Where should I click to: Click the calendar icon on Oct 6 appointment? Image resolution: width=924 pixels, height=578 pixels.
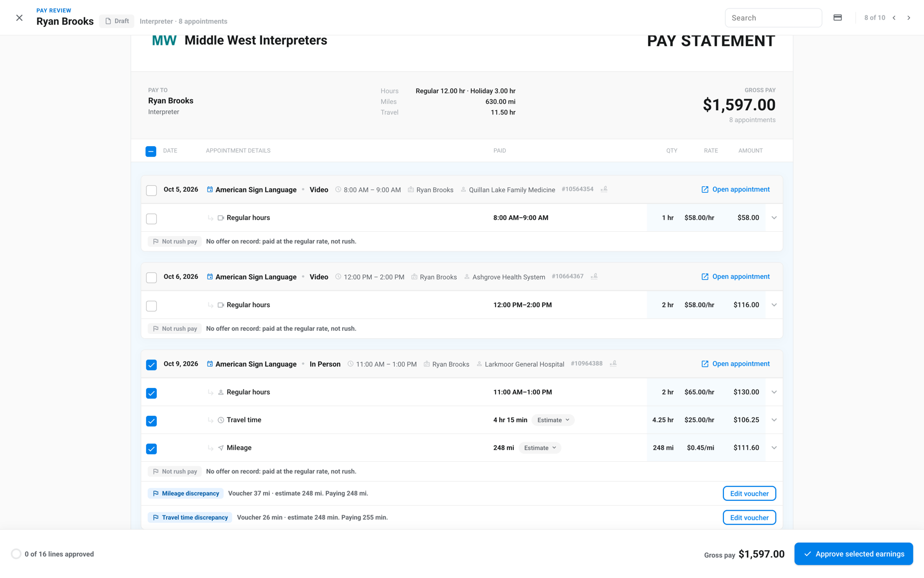point(210,277)
